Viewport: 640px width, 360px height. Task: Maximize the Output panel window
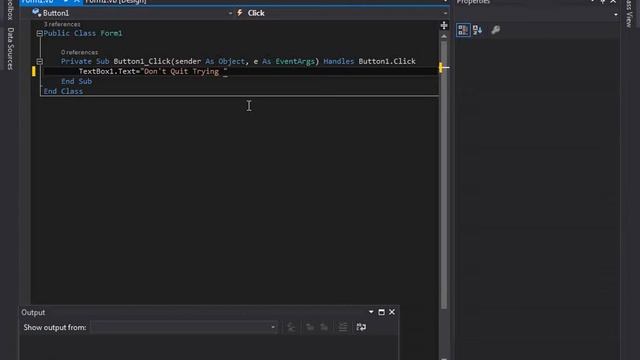[x=381, y=312]
